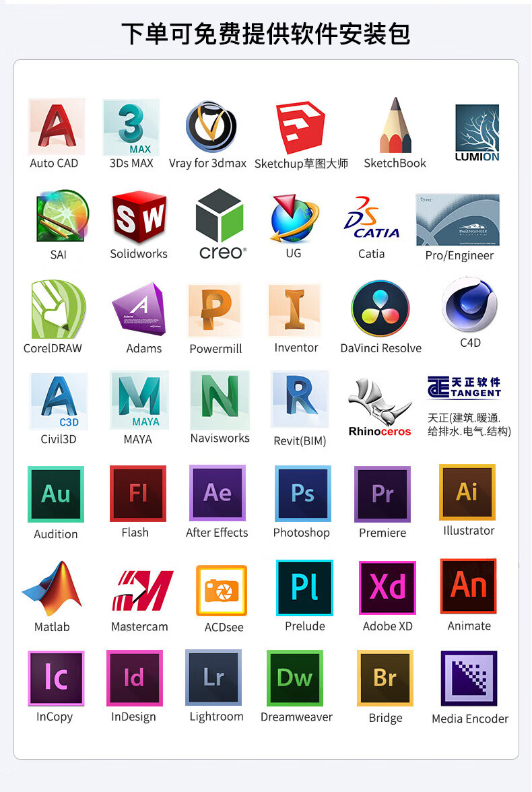Click the 'Powermill' label text
This screenshot has height=792, width=532.
point(215,349)
